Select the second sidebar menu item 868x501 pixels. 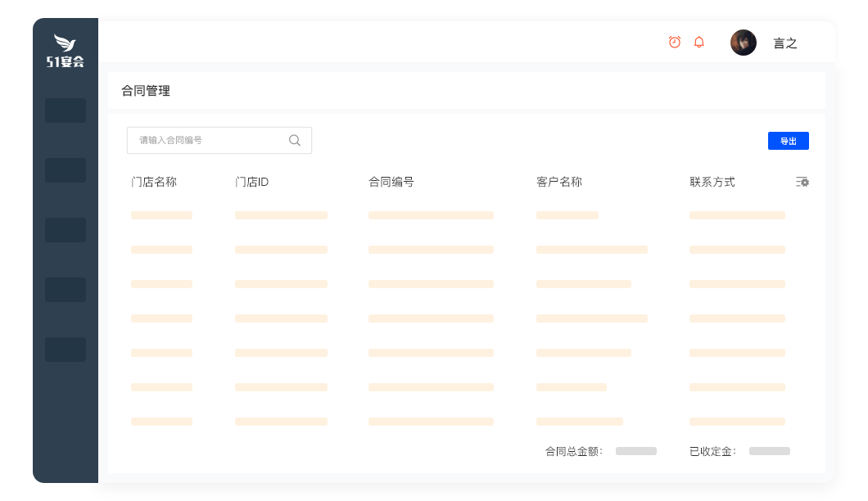tap(66, 170)
